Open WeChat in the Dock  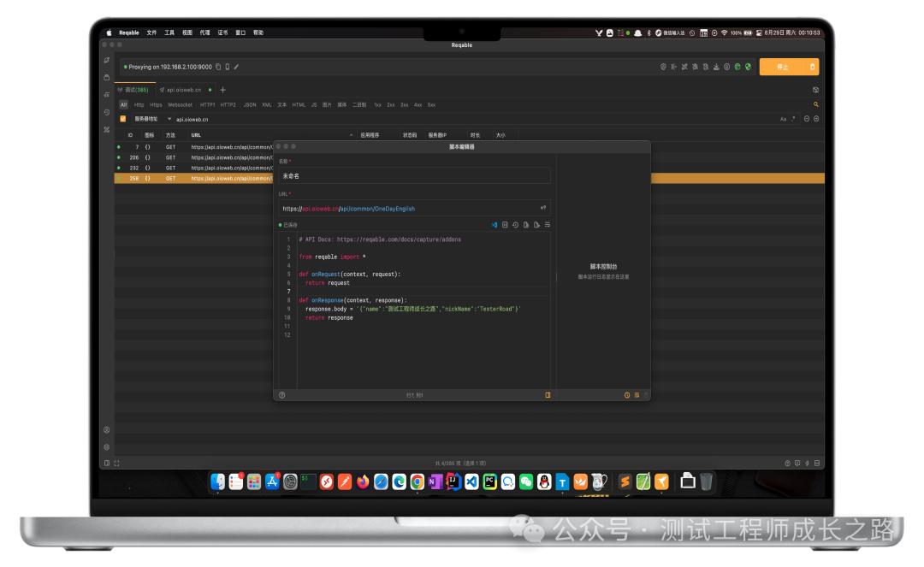[525, 481]
